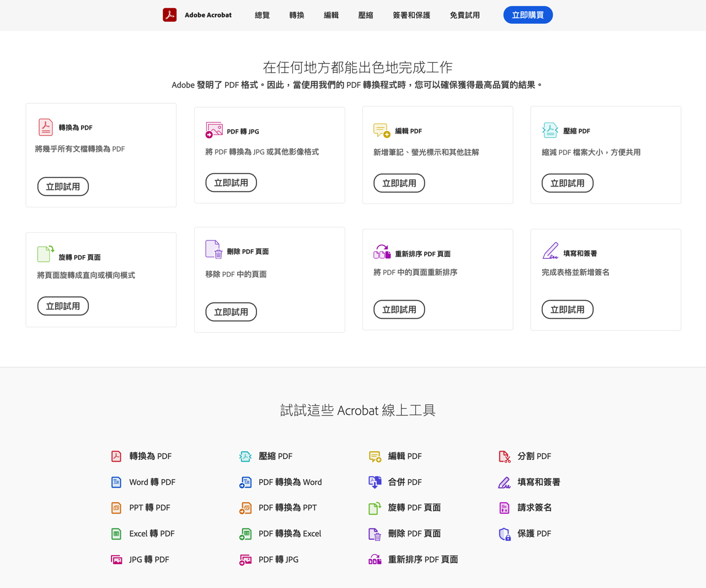706x588 pixels.
Task: Open the 轉換 nav menu item
Action: (297, 15)
